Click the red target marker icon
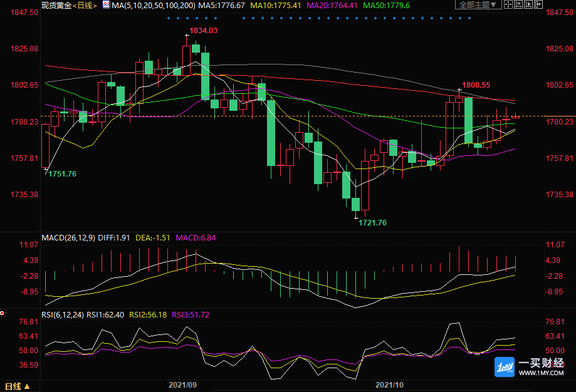 point(3,313)
